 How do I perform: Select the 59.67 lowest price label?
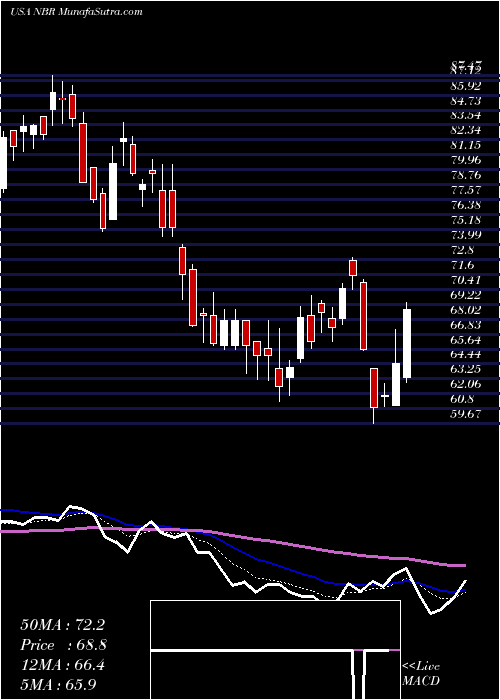click(466, 414)
